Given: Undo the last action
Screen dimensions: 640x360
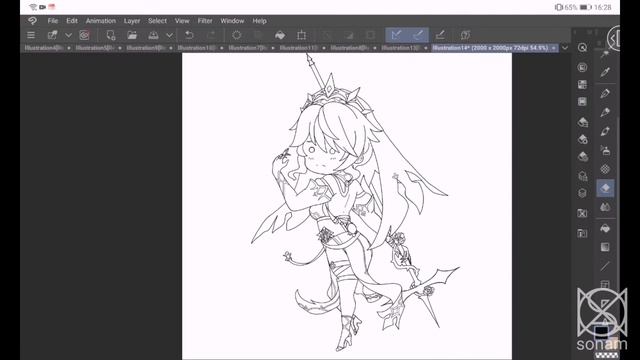Looking at the screenshot, I should [189, 35].
